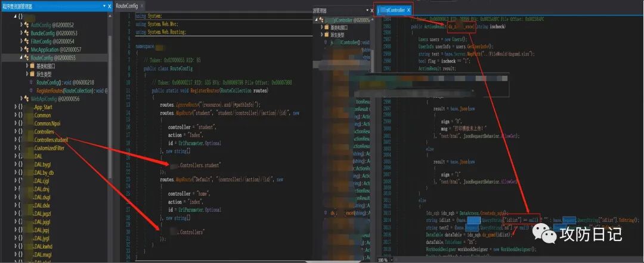Click the RouteConfig class icon in tree
The height and width of the screenshot is (263, 644).
pyautogui.click(x=27, y=58)
